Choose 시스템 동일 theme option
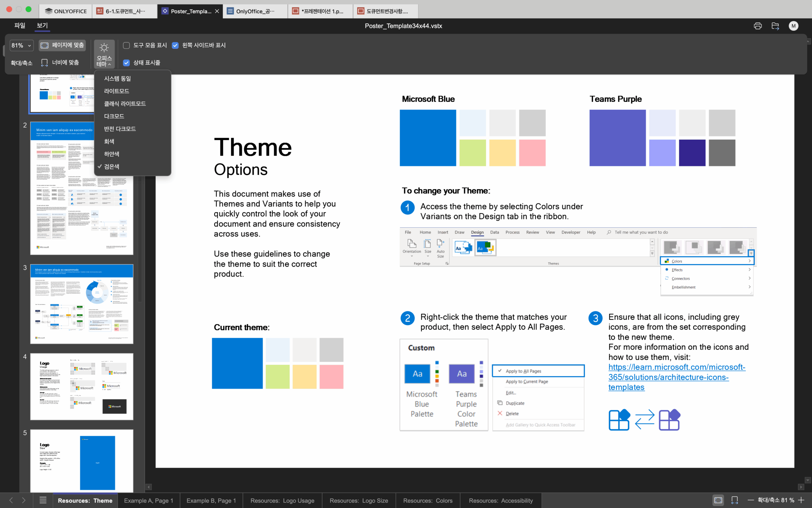 click(133, 78)
